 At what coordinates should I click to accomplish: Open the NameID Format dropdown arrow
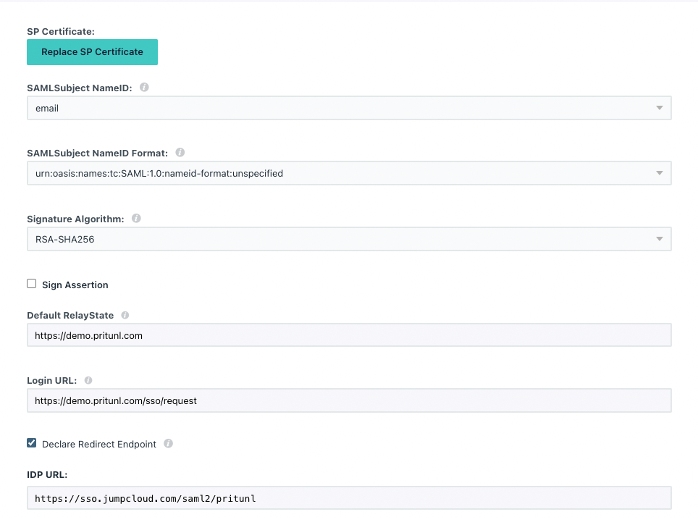pyautogui.click(x=659, y=173)
